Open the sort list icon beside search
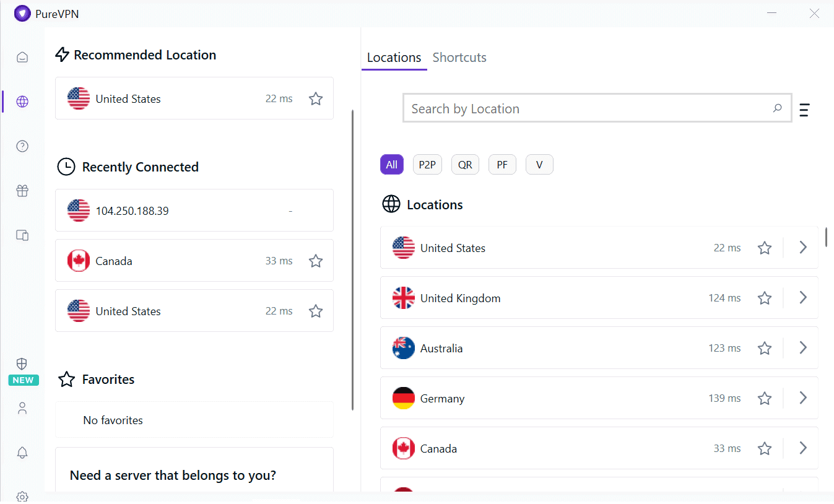This screenshot has width=834, height=504. point(804,110)
